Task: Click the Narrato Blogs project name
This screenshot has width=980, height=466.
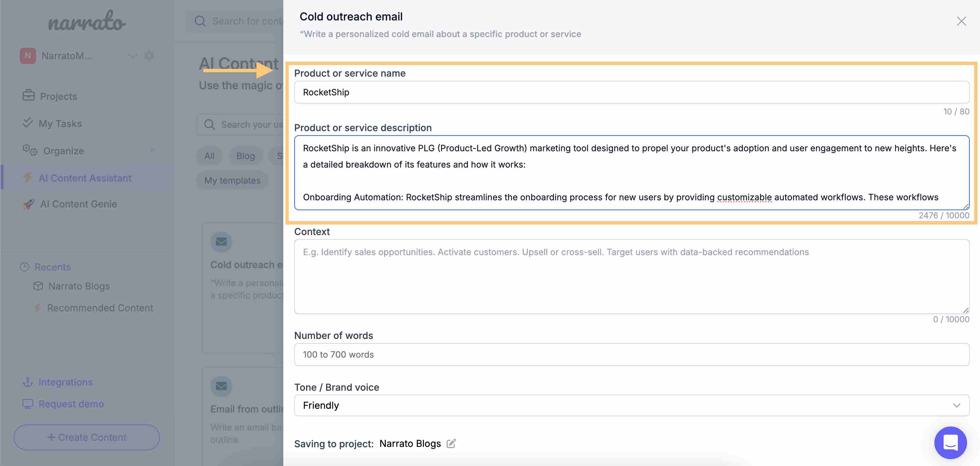Action: (x=410, y=444)
